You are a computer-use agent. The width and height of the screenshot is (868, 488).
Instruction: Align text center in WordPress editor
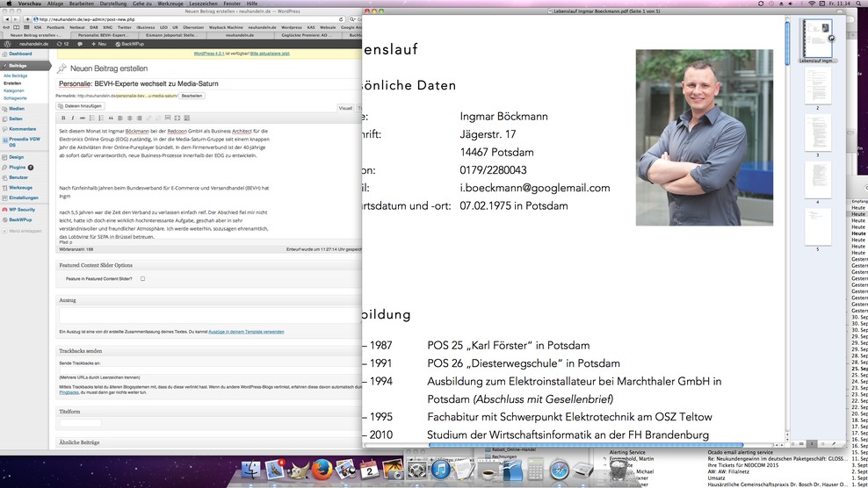click(x=129, y=118)
